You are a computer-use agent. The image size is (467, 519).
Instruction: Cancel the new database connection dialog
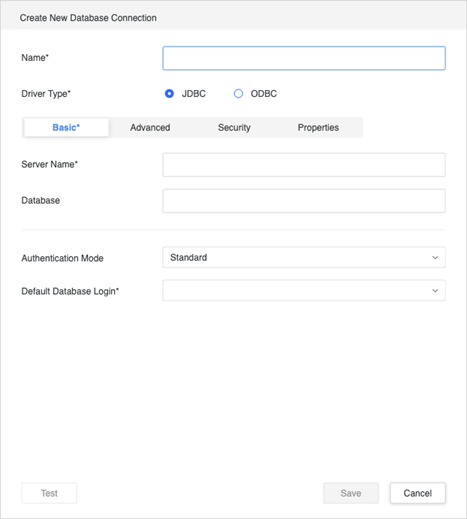(418, 493)
